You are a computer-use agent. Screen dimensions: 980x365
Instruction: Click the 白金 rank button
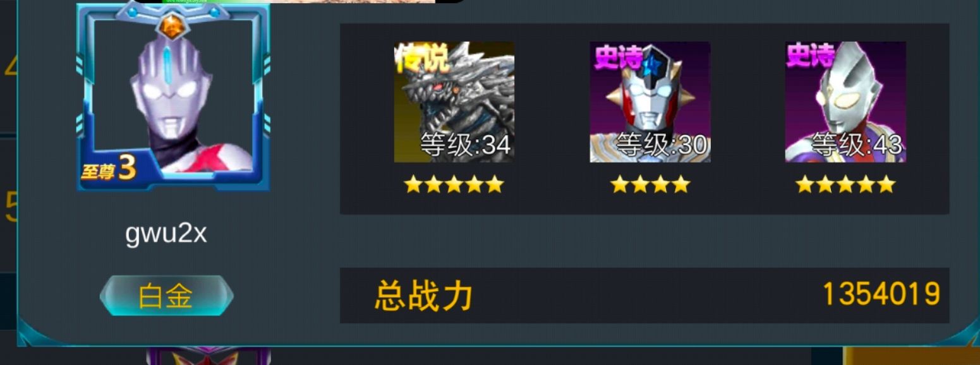[166, 296]
